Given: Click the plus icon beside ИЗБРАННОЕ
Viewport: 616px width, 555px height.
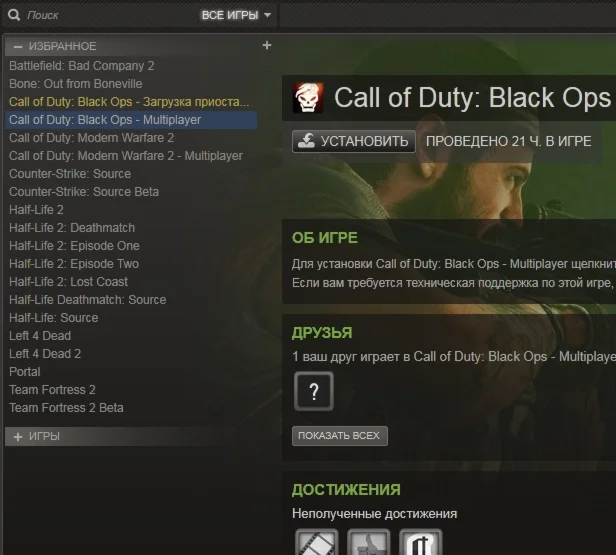Looking at the screenshot, I should (x=267, y=46).
